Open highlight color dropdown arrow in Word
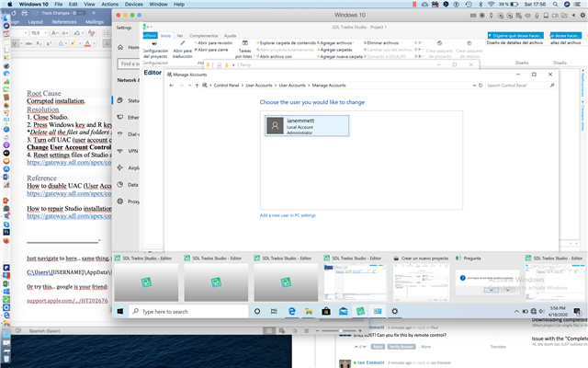 [80, 43]
